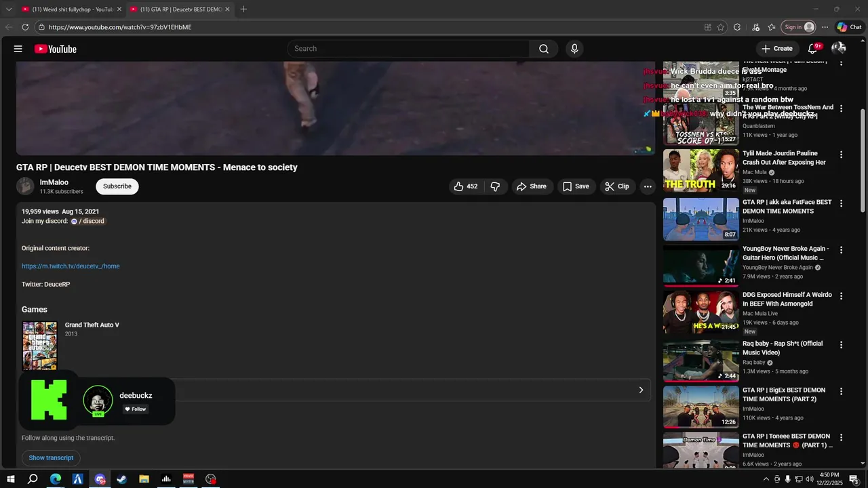868x488 pixels.
Task: Click the magnifier search button next to search box
Action: (x=544, y=49)
